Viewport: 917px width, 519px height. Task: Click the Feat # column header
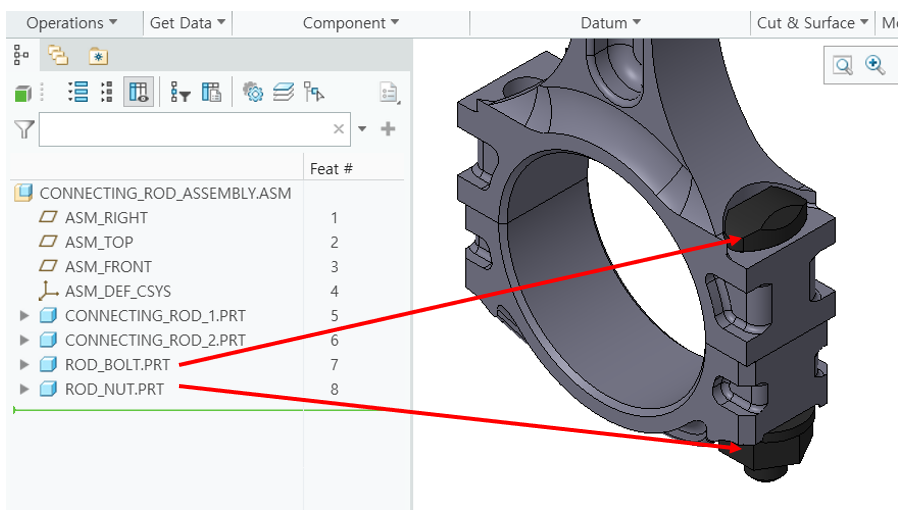click(x=331, y=169)
